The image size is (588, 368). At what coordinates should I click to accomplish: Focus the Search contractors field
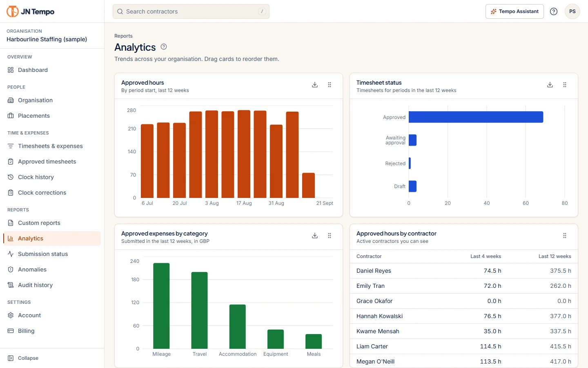pos(191,11)
